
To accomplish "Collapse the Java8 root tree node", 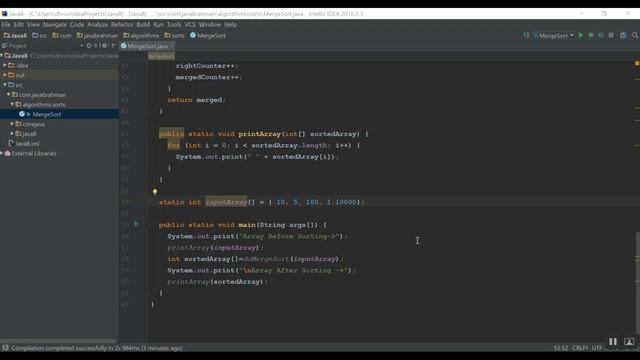I will point(2,56).
